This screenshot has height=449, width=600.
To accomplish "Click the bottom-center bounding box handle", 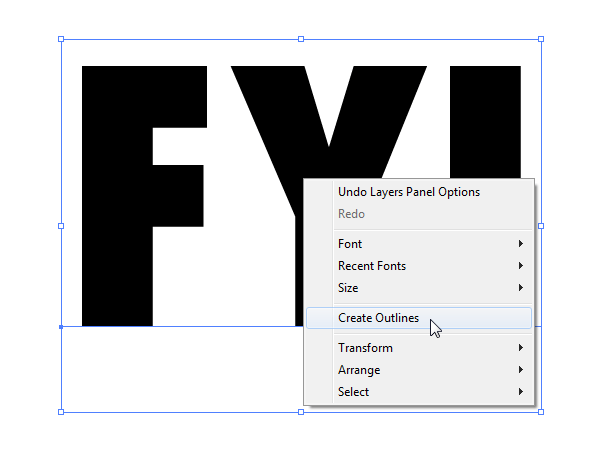I will [x=301, y=412].
